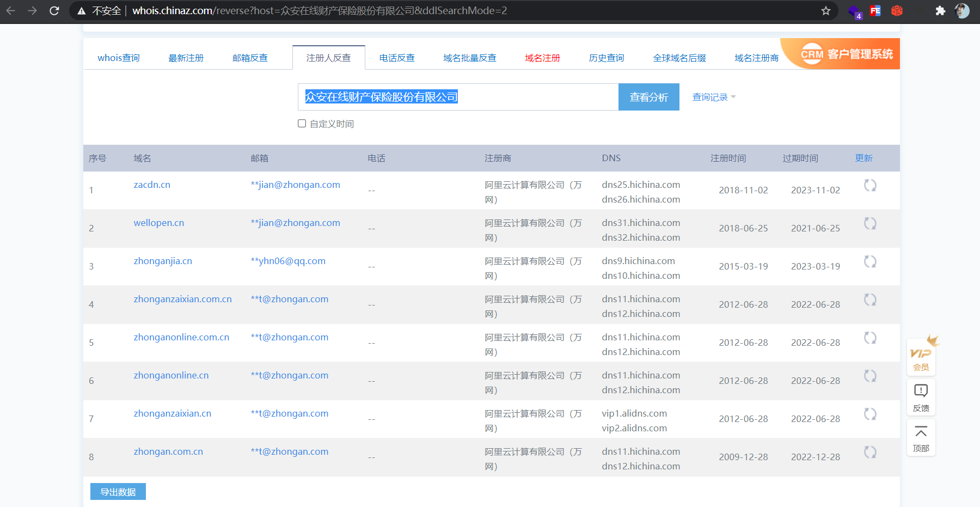Open the VIP 会员 side button
This screenshot has height=507, width=980.
(921, 357)
